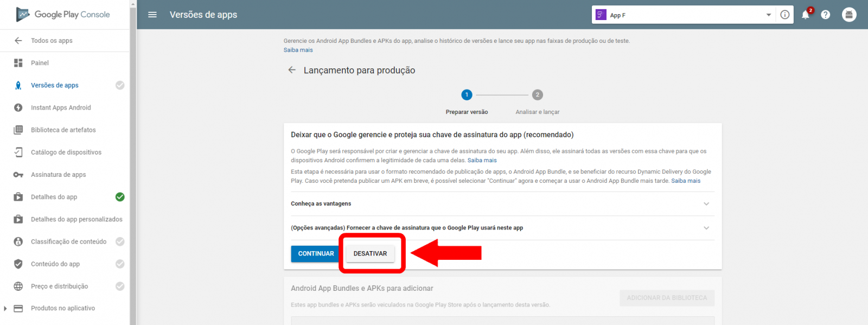Click the ADICIONAR DA BIBLIOTECA button
This screenshot has width=868, height=325.
[x=667, y=298]
